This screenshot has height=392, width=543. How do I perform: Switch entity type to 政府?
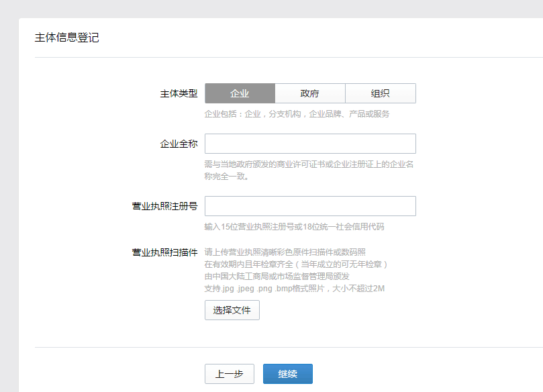[x=309, y=93]
